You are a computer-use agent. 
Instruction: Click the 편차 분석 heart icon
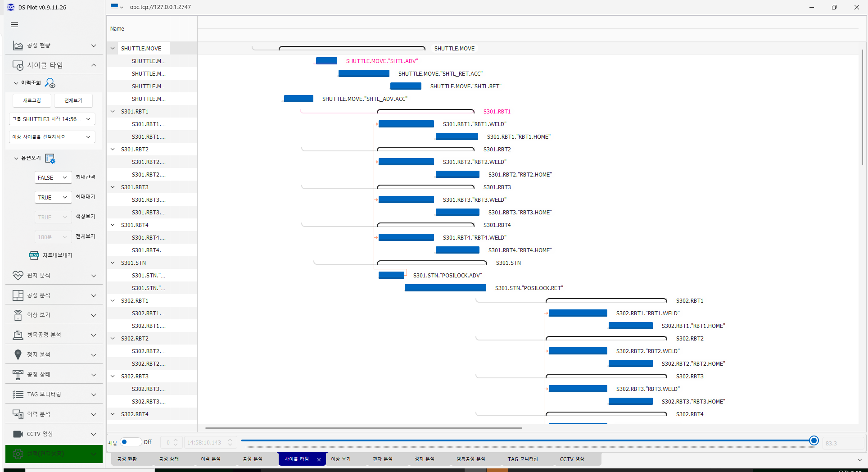(x=18, y=275)
